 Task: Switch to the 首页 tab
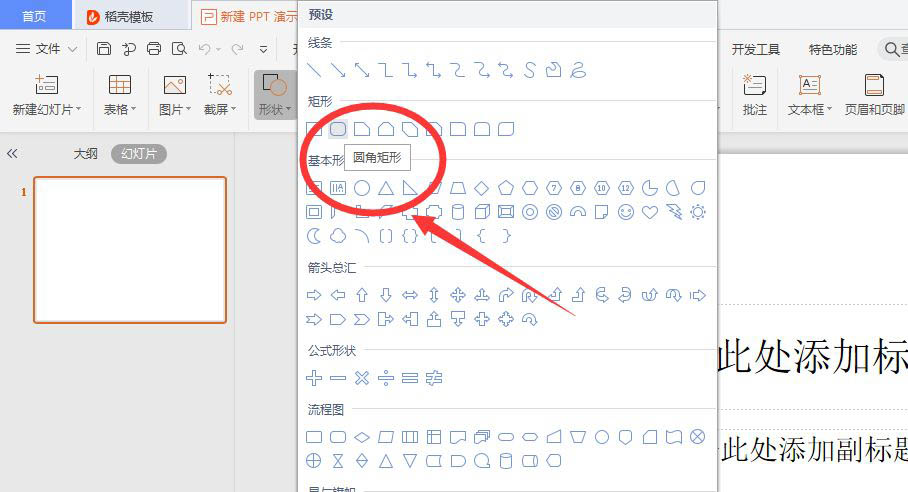(x=34, y=16)
